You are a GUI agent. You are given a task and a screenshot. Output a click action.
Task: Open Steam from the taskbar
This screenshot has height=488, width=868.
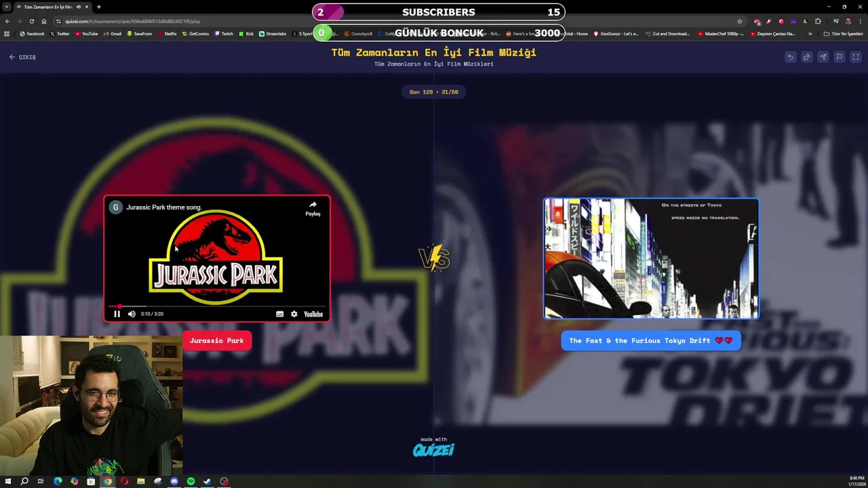click(x=207, y=481)
